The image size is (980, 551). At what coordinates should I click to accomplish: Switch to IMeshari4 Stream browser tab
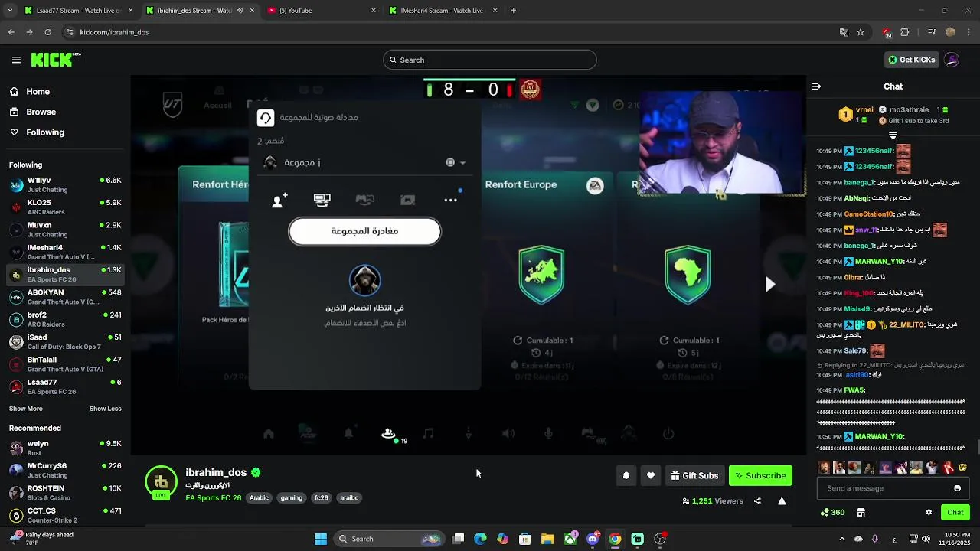pos(443,11)
